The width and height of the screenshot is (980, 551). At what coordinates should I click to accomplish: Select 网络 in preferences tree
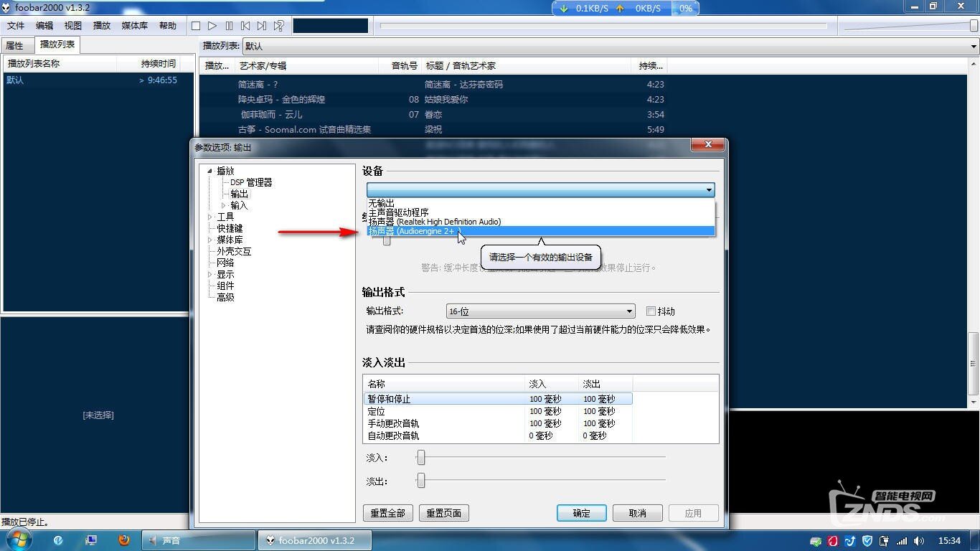225,263
